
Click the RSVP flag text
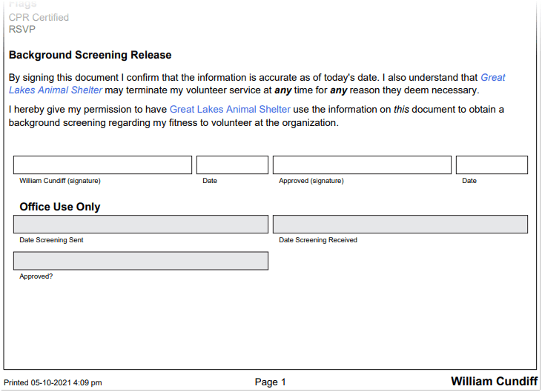pyautogui.click(x=22, y=29)
